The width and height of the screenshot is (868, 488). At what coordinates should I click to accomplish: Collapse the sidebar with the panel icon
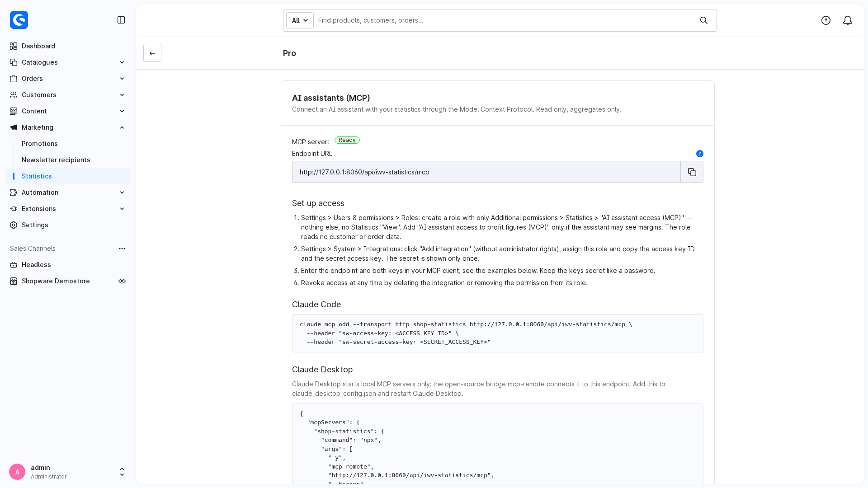pyautogui.click(x=121, y=20)
